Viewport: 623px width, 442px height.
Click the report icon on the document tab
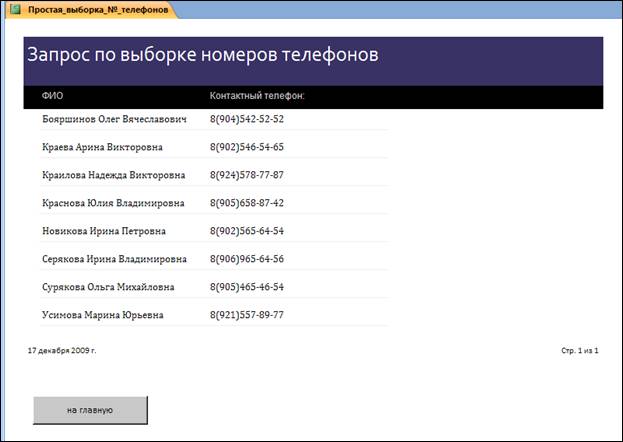pyautogui.click(x=15, y=9)
